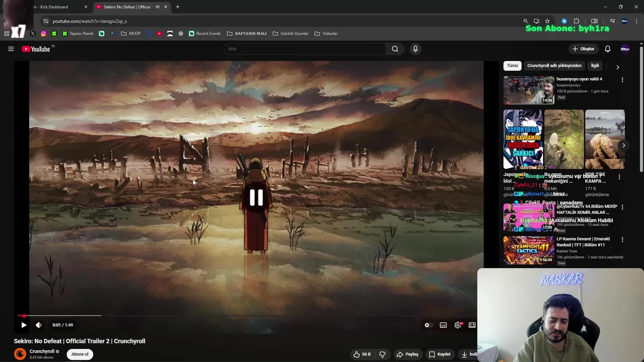Go to YouTube home via logo
This screenshot has height=362, width=644.
[36, 49]
